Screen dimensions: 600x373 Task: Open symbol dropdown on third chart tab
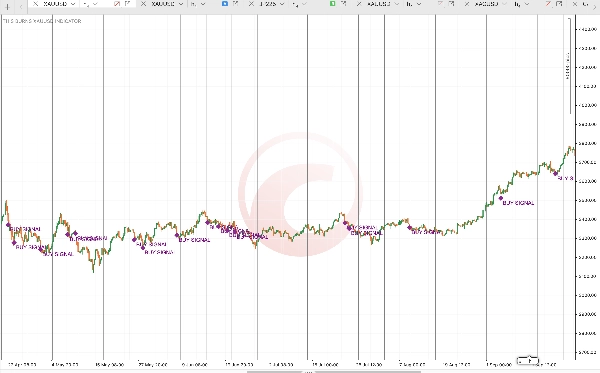282,4
